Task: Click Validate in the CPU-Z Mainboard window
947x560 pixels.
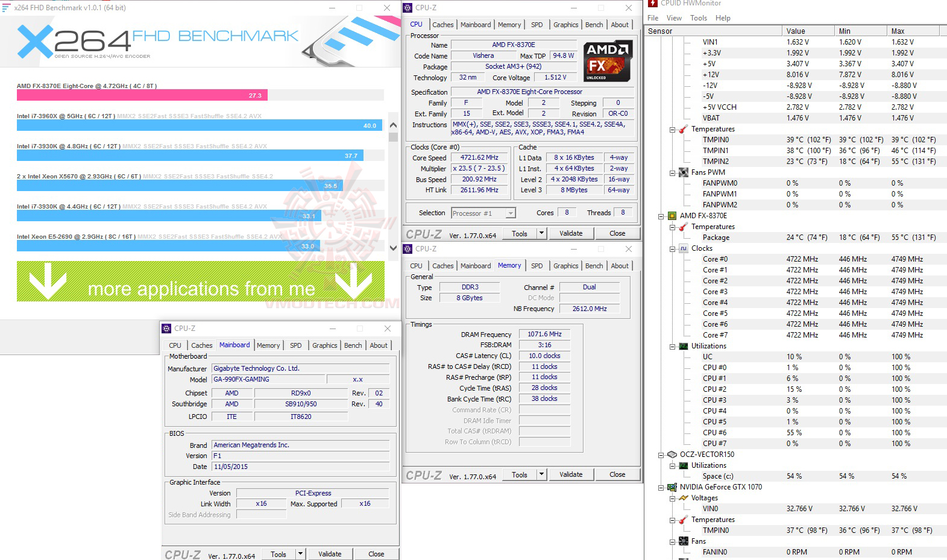Action: pyautogui.click(x=330, y=554)
